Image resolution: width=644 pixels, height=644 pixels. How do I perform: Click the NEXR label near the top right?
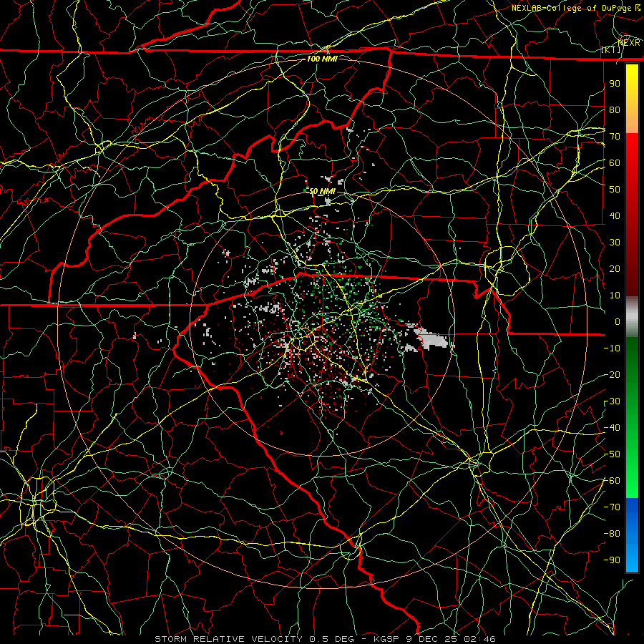click(629, 42)
